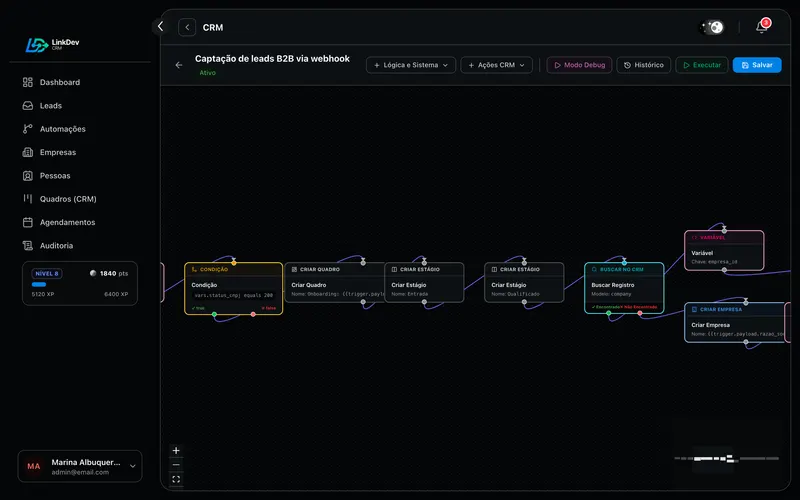Enable Modo Debug
Image resolution: width=800 pixels, height=500 pixels.
coord(580,65)
